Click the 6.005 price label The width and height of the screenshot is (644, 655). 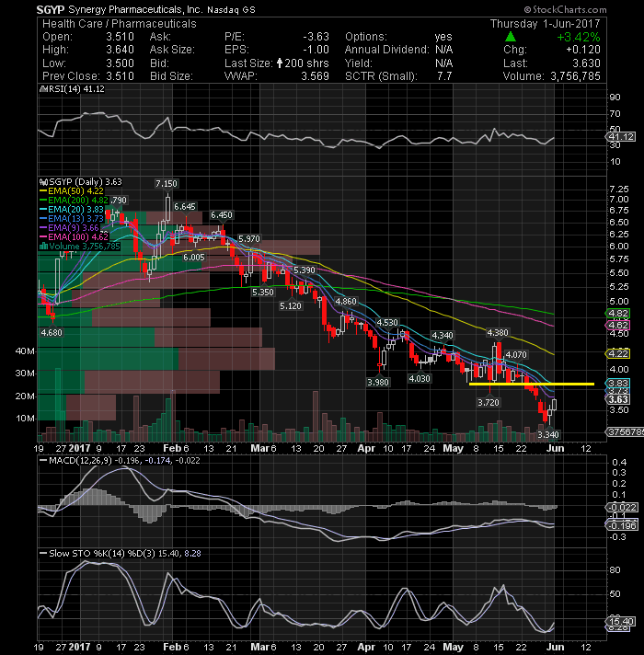(x=194, y=258)
